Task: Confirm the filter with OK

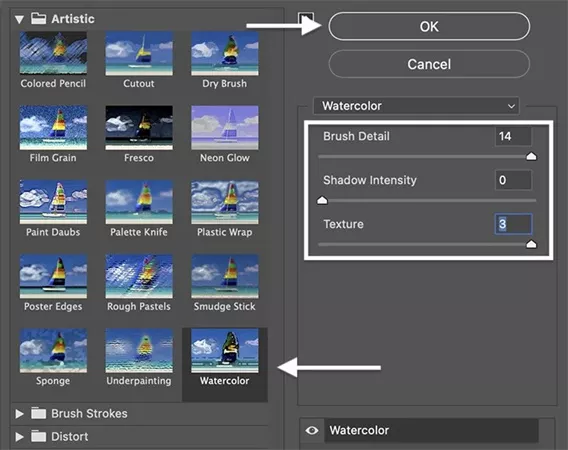Action: tap(429, 26)
